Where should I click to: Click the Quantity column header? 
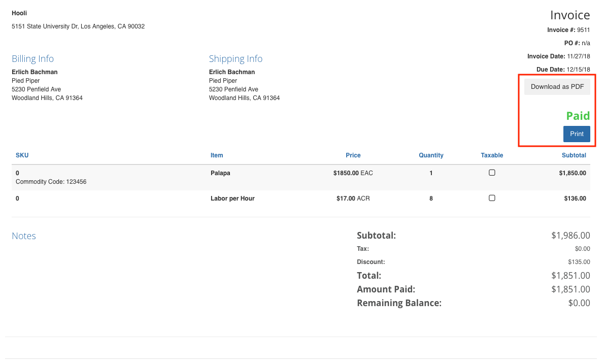(x=431, y=155)
